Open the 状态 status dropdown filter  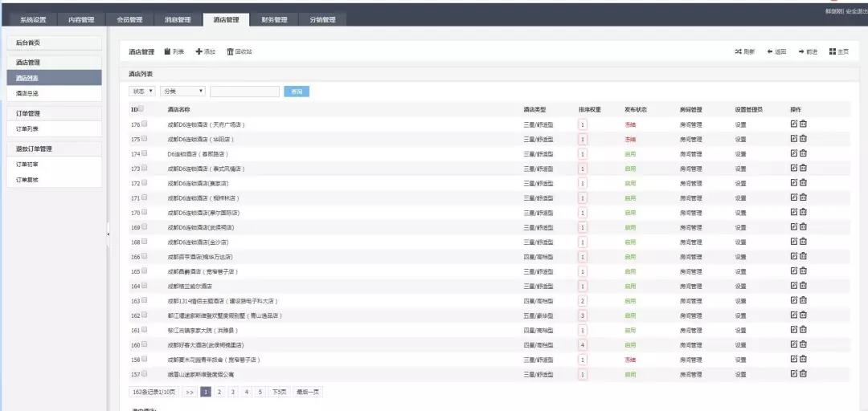pos(142,92)
